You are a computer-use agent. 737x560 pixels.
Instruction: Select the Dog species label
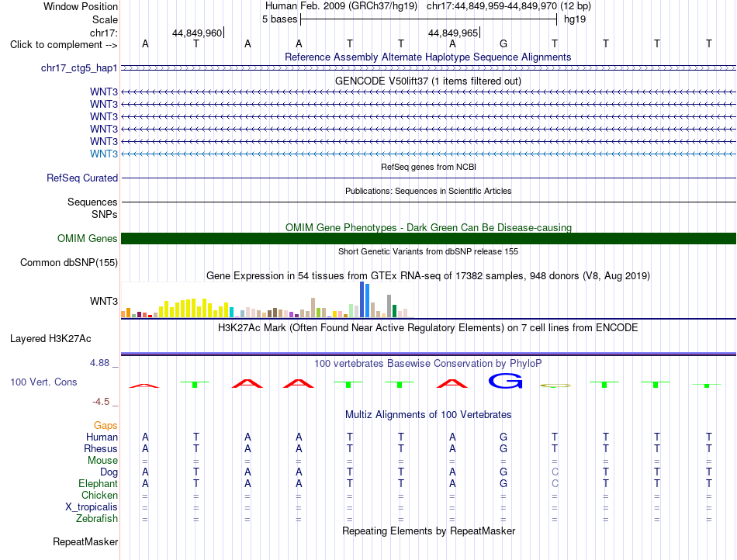point(109,472)
